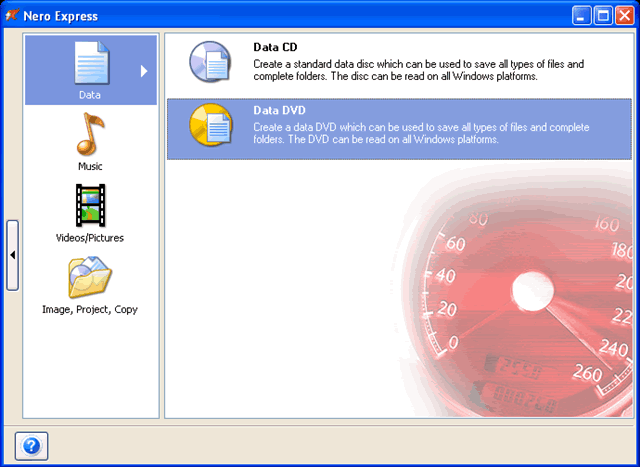Maximize the Nero Express window
The width and height of the screenshot is (640, 467).
point(603,15)
